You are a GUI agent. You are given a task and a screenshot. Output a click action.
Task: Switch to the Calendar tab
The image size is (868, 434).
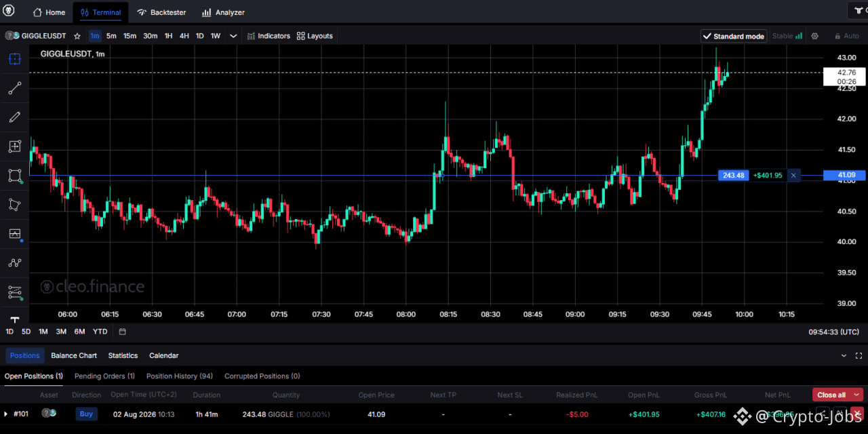(163, 355)
